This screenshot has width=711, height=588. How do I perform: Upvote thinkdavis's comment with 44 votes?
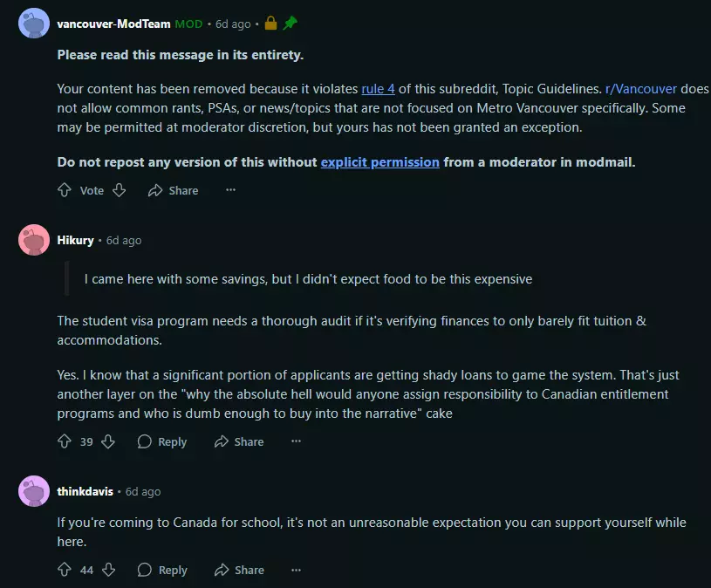click(x=65, y=570)
